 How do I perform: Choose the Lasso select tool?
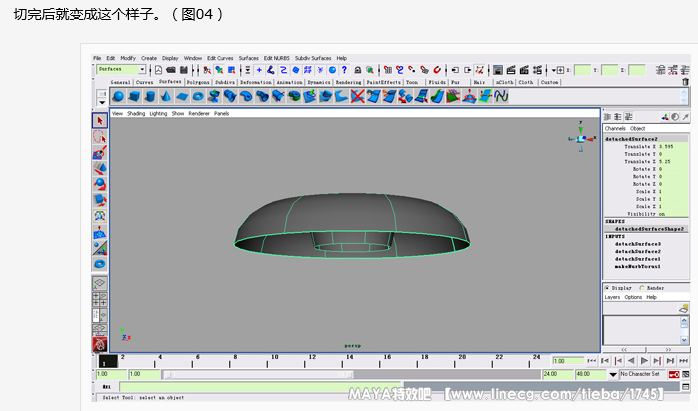(x=100, y=137)
